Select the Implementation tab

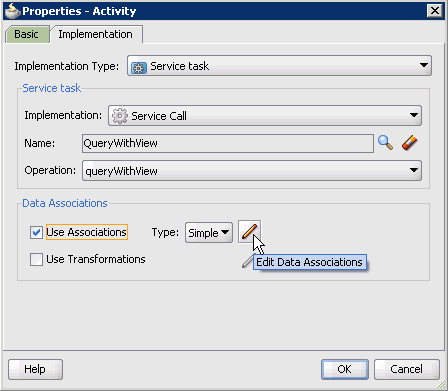[96, 34]
